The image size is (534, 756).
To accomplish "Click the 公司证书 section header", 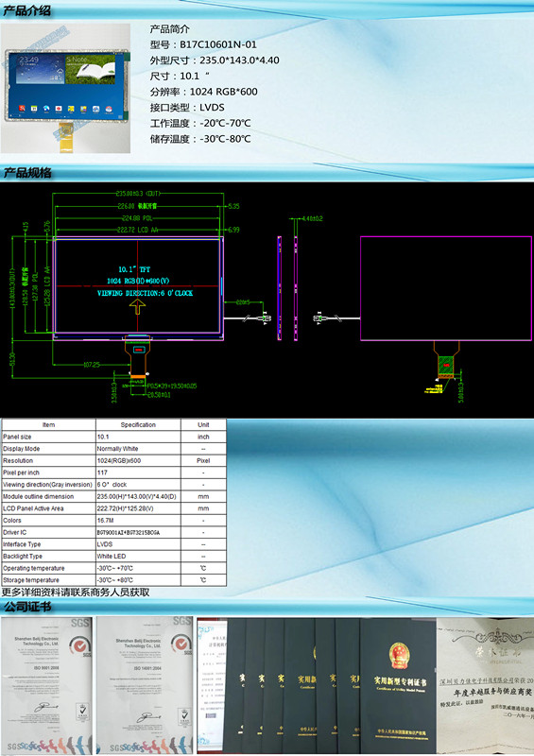I will tap(27, 606).
